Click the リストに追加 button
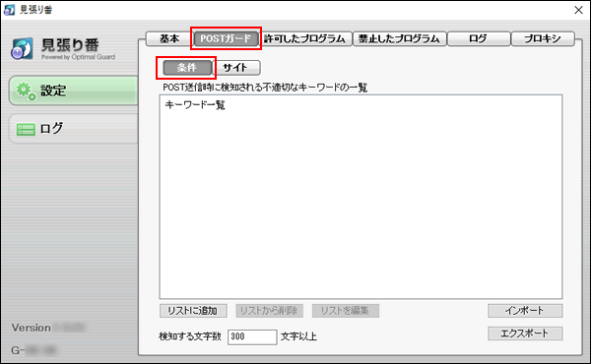Viewport: 591px width, 364px height. [193, 311]
